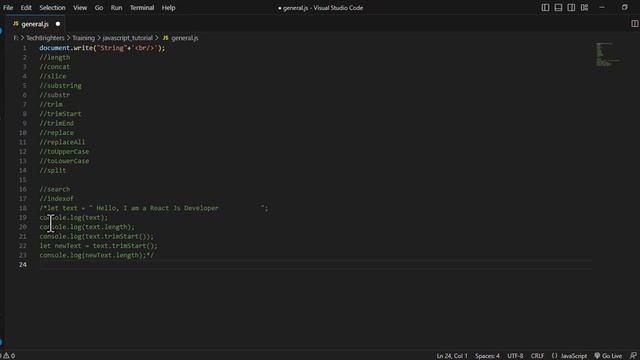The height and width of the screenshot is (360, 640).
Task: Open the Help menu
Action: click(x=168, y=8)
